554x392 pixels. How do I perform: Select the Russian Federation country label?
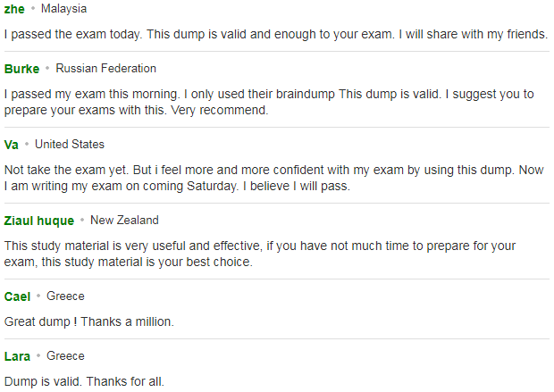(x=106, y=68)
